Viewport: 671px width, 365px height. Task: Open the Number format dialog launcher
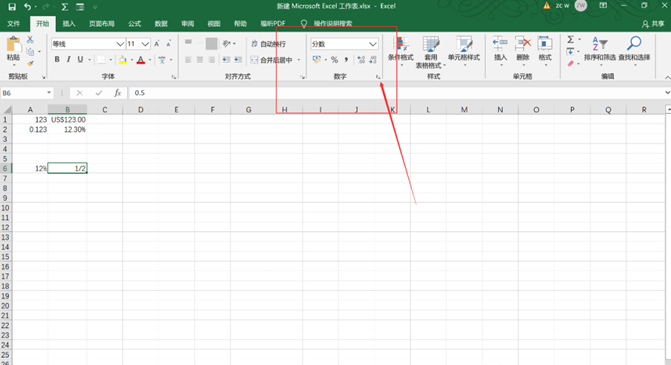pos(378,77)
